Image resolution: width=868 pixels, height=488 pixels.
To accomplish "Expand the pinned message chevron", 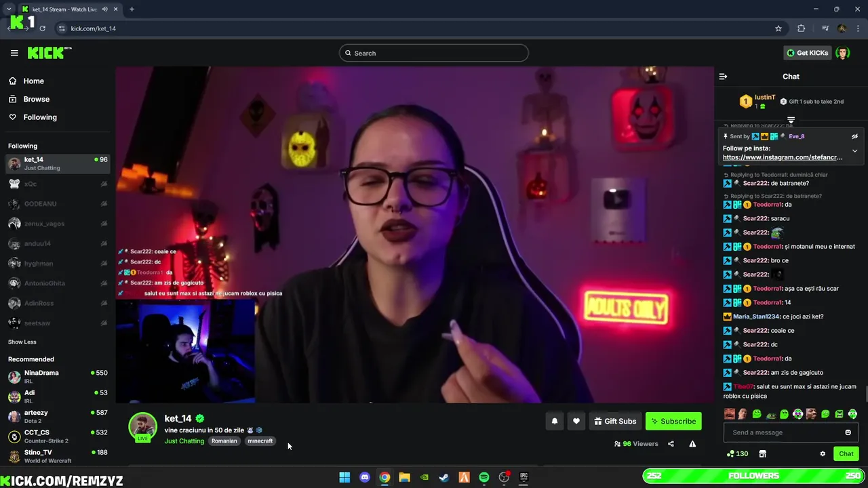I will pos(854,150).
